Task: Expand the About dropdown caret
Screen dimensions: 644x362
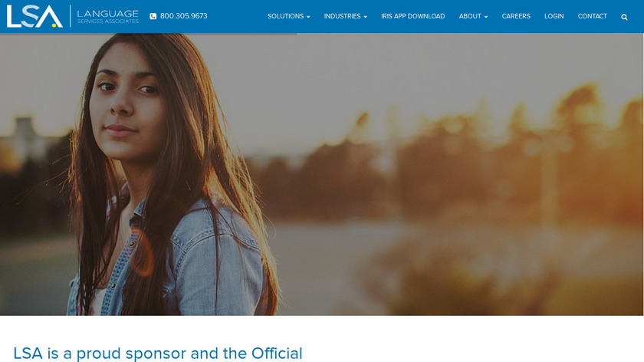Action: point(486,17)
